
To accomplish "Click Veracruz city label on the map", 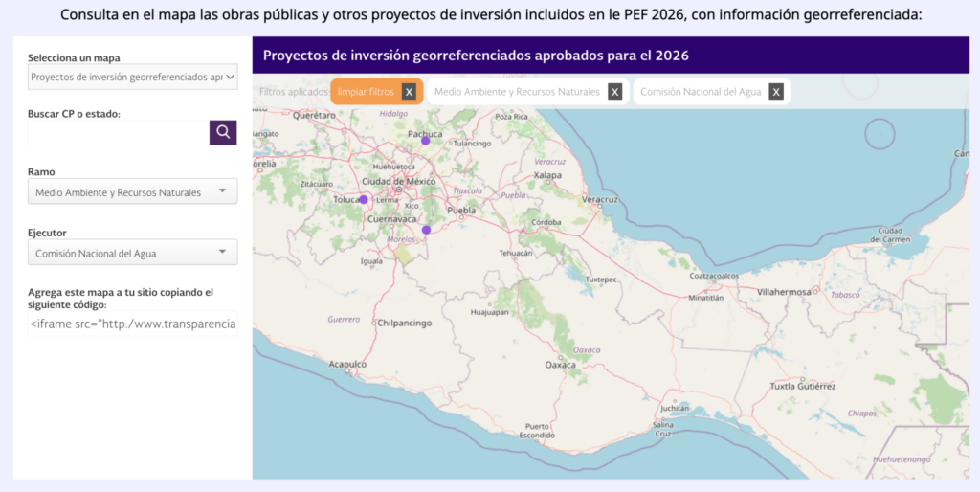I will pos(600,199).
